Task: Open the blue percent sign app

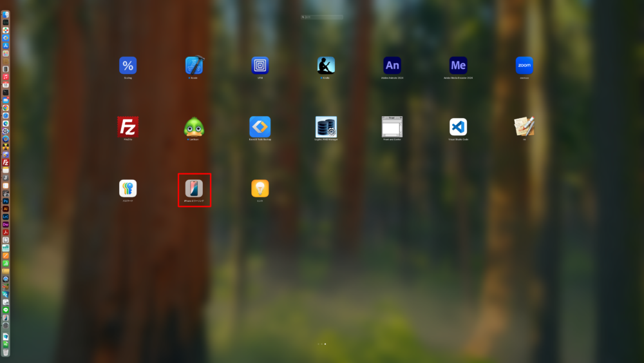Action: click(128, 65)
